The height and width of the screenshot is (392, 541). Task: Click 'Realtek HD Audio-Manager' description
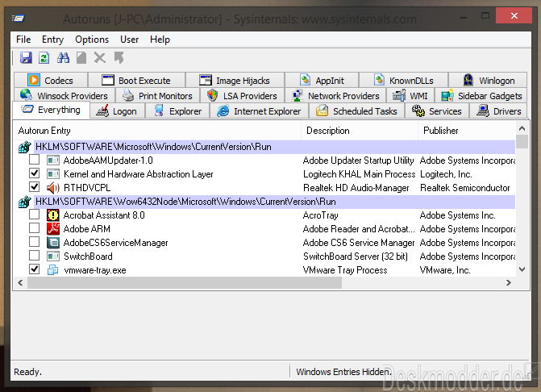[356, 188]
